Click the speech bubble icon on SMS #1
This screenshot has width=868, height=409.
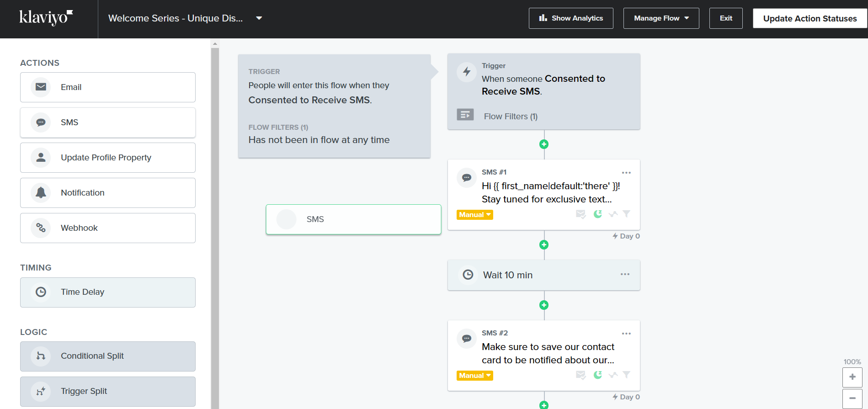467,178
